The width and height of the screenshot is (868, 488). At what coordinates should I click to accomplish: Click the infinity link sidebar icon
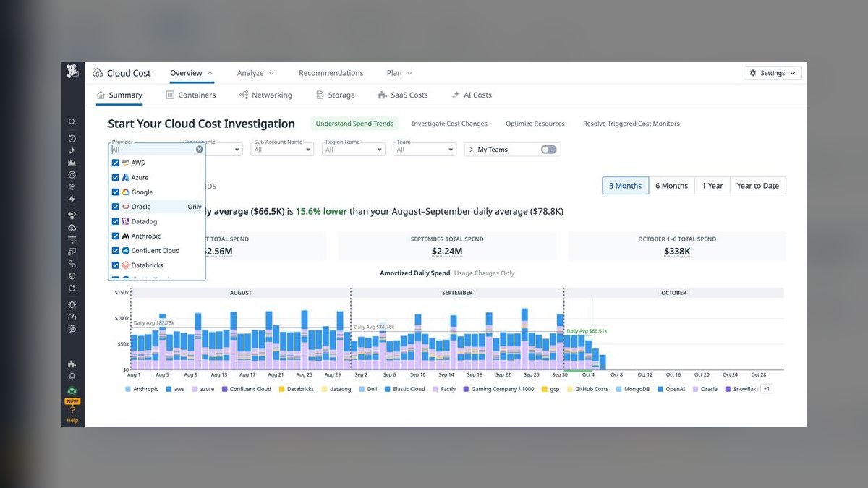pos(72,264)
